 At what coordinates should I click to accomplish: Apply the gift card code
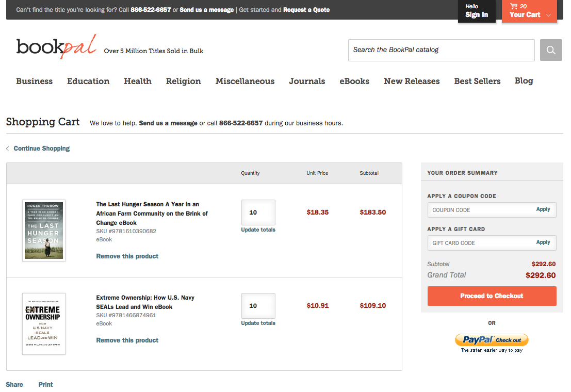pyautogui.click(x=543, y=242)
